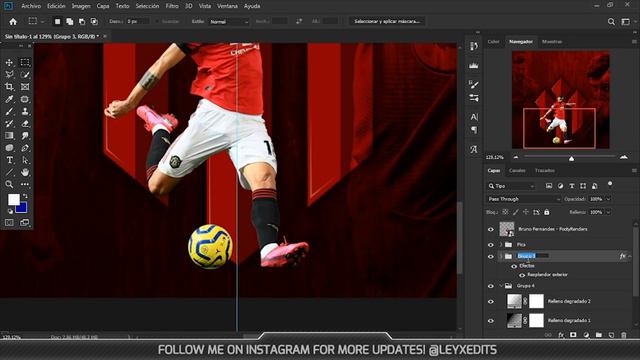Select the Gradient tool
This screenshot has width=640, height=360.
pos(9,136)
